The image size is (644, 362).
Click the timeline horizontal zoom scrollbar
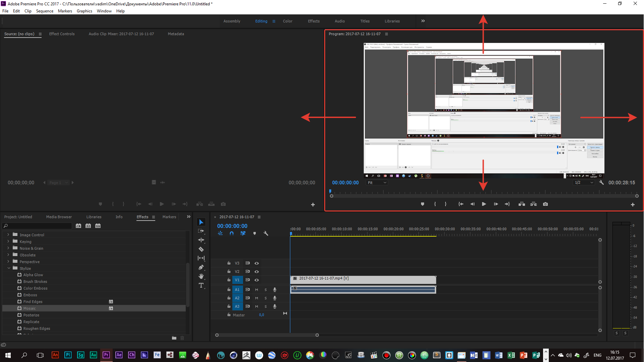(x=267, y=335)
